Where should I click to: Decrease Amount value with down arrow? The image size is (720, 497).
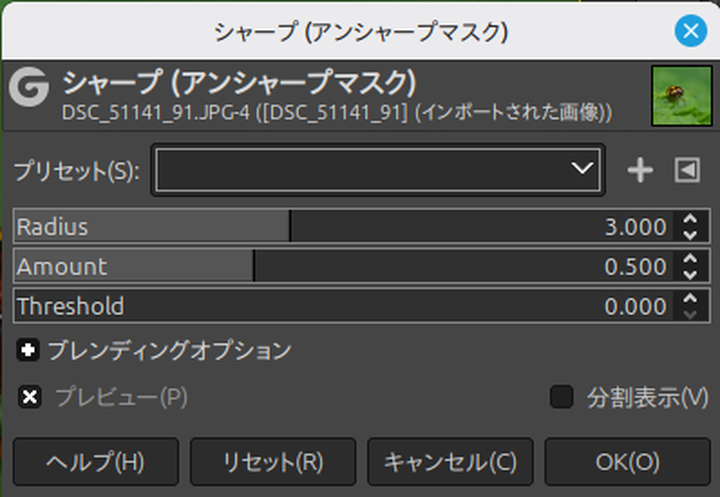click(689, 274)
